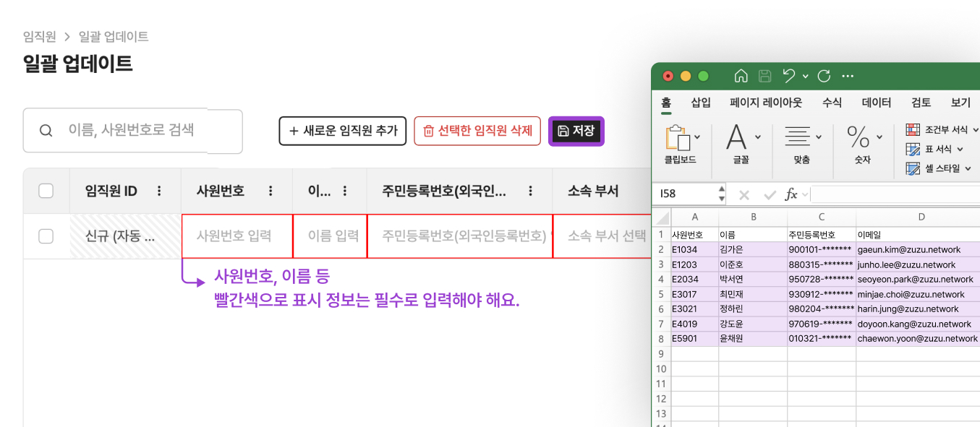This screenshot has height=427, width=980.
Task: Switch to the 데이터 ribbon tab
Action: point(877,103)
